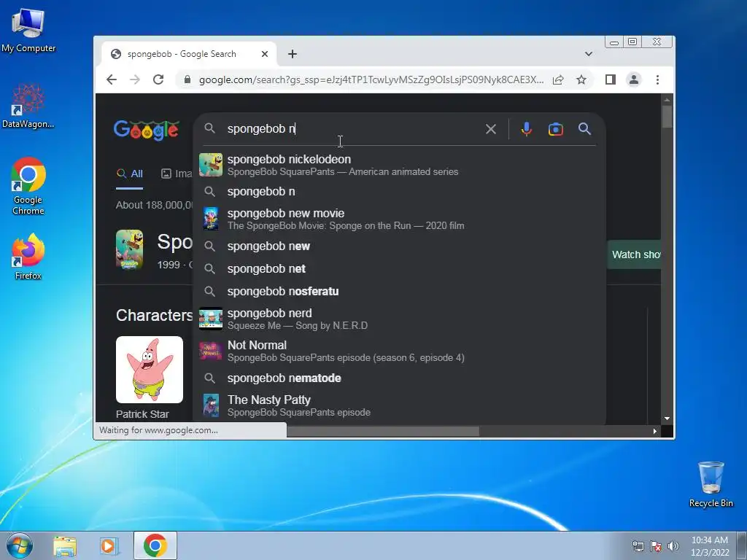
Task: Select Google Chrome desktop shortcut
Action: pyautogui.click(x=28, y=186)
